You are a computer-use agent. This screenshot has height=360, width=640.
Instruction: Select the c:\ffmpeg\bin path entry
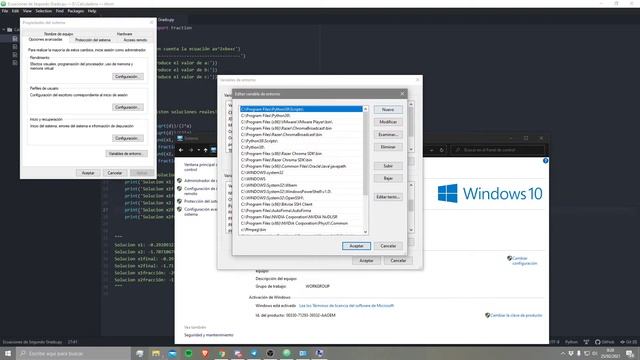pos(301,229)
